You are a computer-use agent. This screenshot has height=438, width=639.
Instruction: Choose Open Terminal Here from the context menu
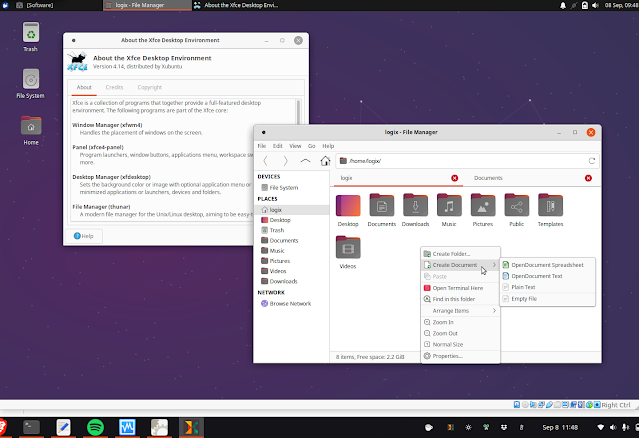pyautogui.click(x=458, y=288)
